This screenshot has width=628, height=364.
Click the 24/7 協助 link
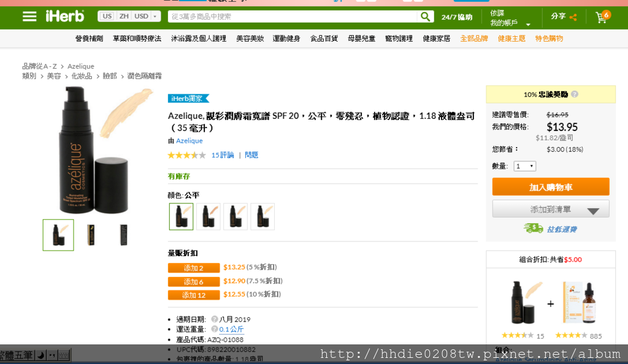click(x=457, y=17)
